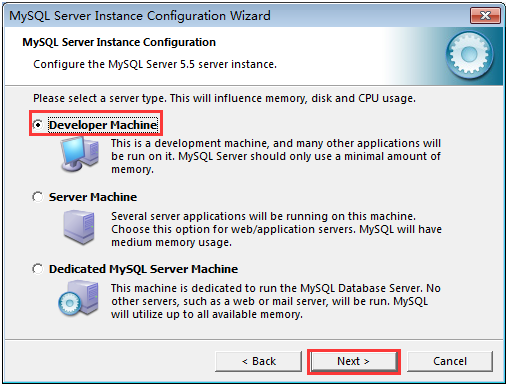Viewport: 508px width, 386px height.
Task: Click the 'Dedicated MySQL Server Machine' label text
Action: click(x=143, y=269)
